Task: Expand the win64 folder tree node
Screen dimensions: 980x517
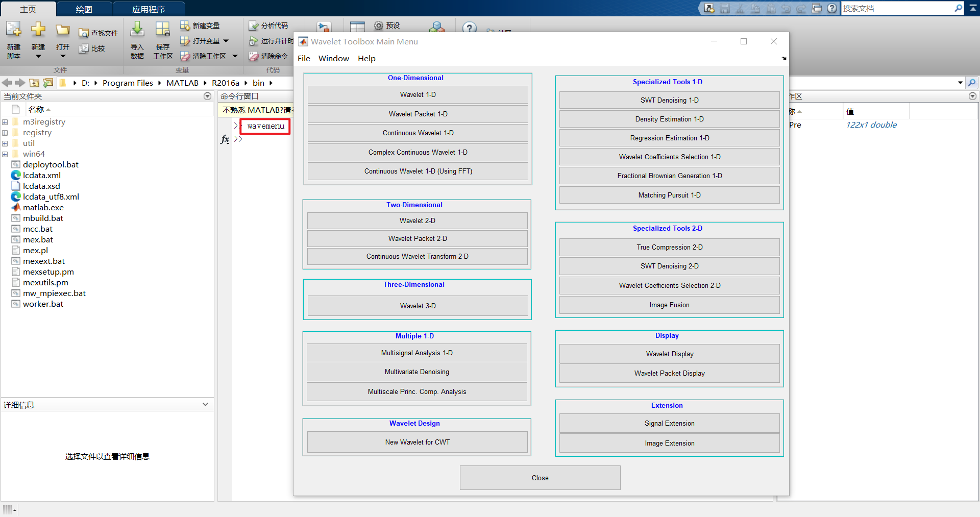Action: coord(5,154)
